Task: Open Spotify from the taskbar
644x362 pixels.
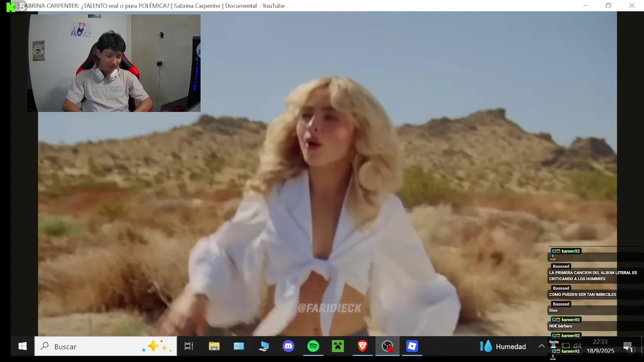Action: [x=313, y=346]
